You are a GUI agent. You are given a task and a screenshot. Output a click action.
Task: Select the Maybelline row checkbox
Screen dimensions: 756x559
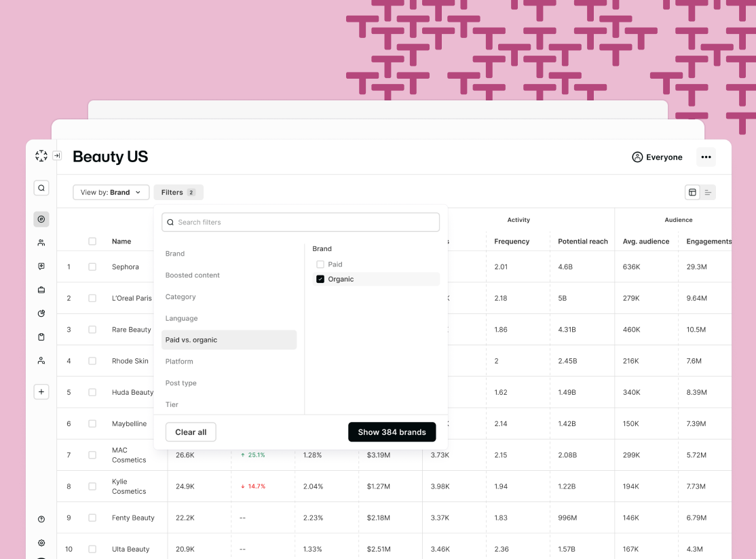92,423
